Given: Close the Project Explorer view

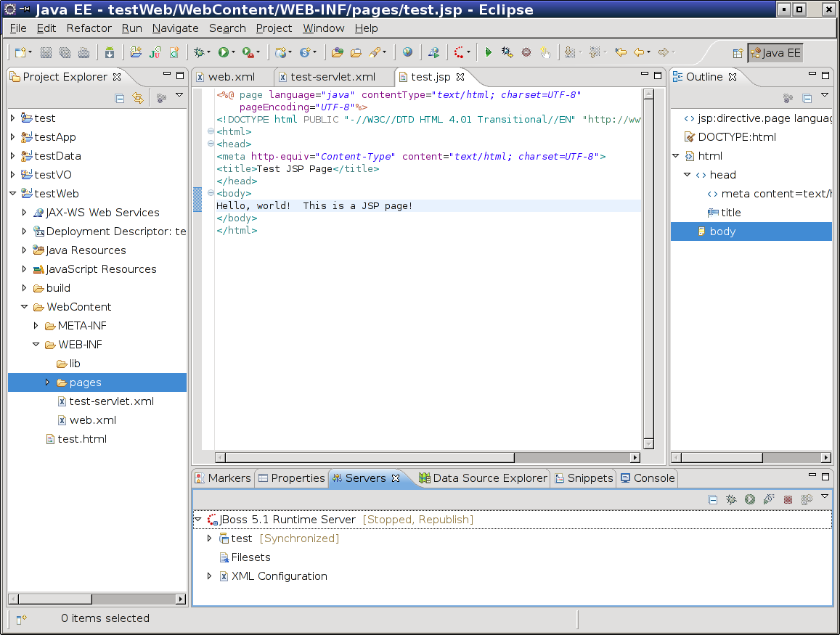Looking at the screenshot, I should pyautogui.click(x=117, y=77).
